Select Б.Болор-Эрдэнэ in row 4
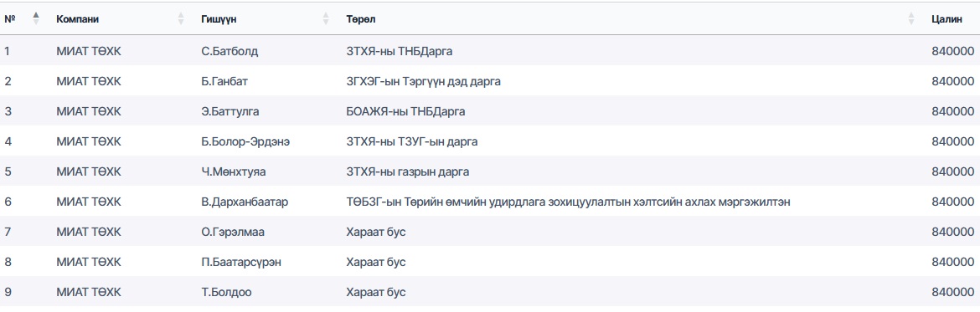The image size is (980, 312). point(245,141)
